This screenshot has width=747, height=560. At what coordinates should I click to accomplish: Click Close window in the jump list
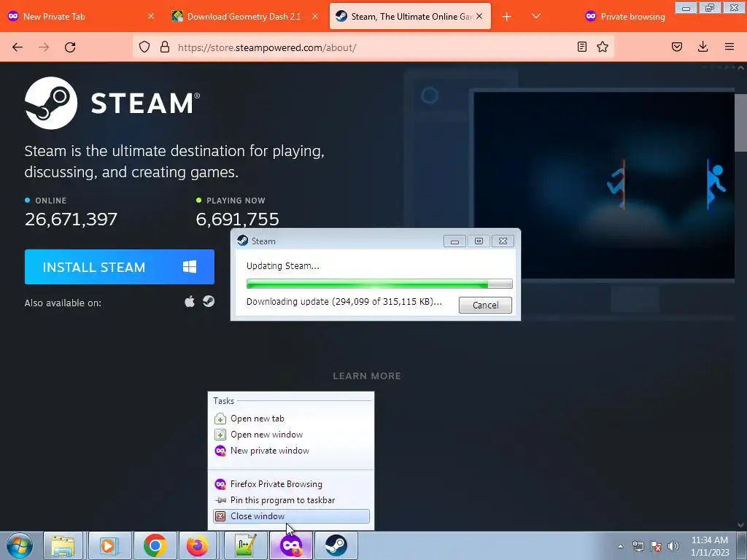pos(291,516)
